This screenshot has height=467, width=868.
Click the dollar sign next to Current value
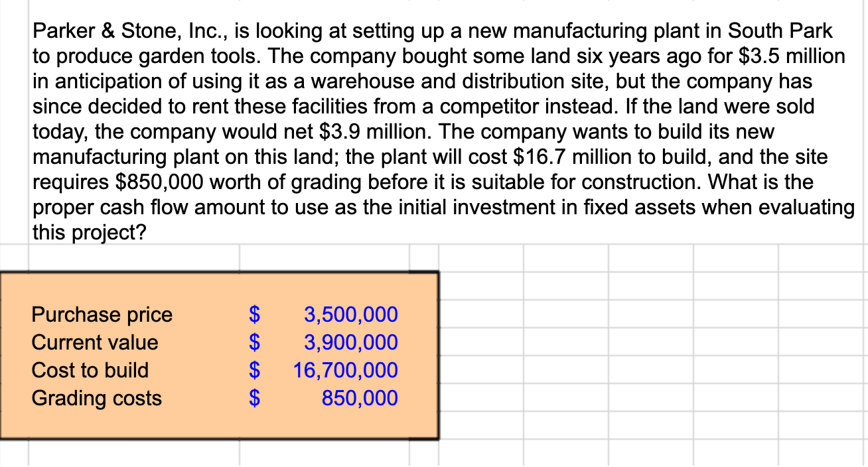(253, 342)
